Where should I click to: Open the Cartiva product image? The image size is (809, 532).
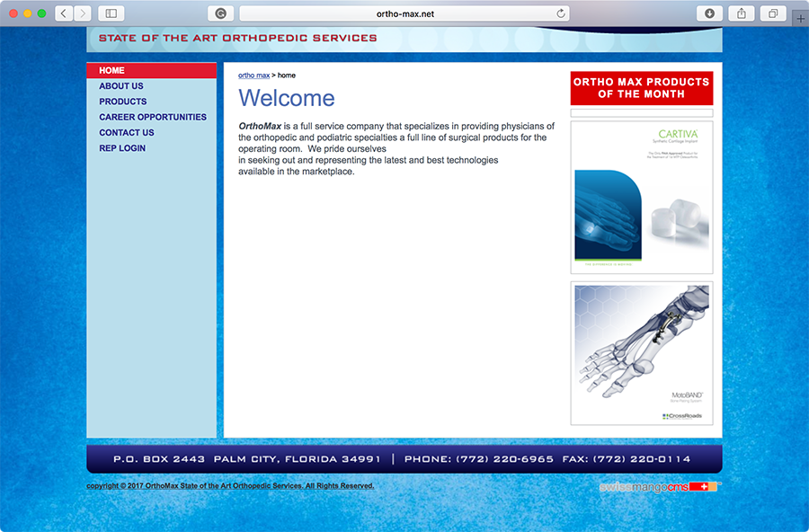tap(642, 198)
